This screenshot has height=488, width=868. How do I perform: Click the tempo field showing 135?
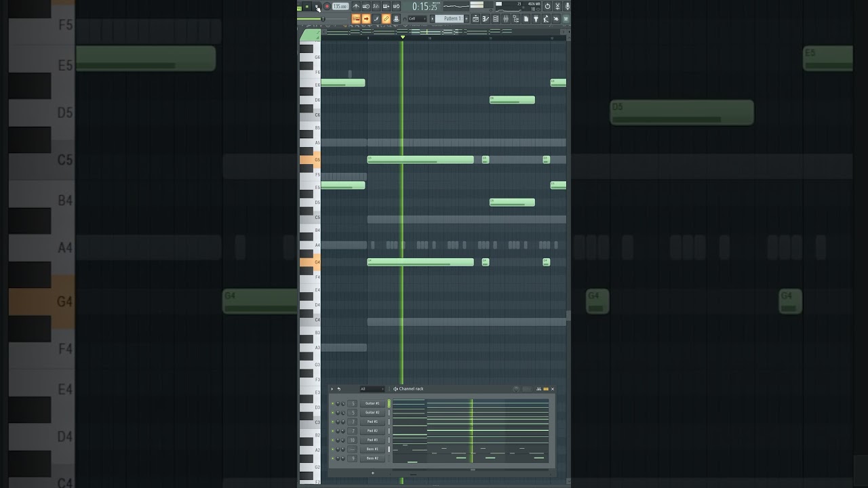coord(340,6)
